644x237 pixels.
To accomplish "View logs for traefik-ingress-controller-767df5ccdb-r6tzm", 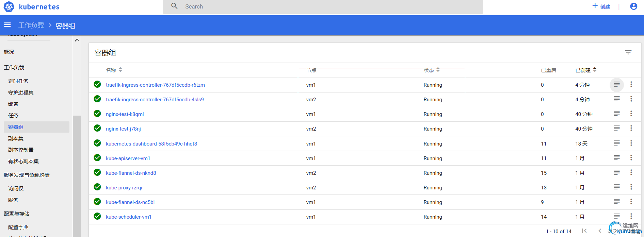I will pos(617,84).
